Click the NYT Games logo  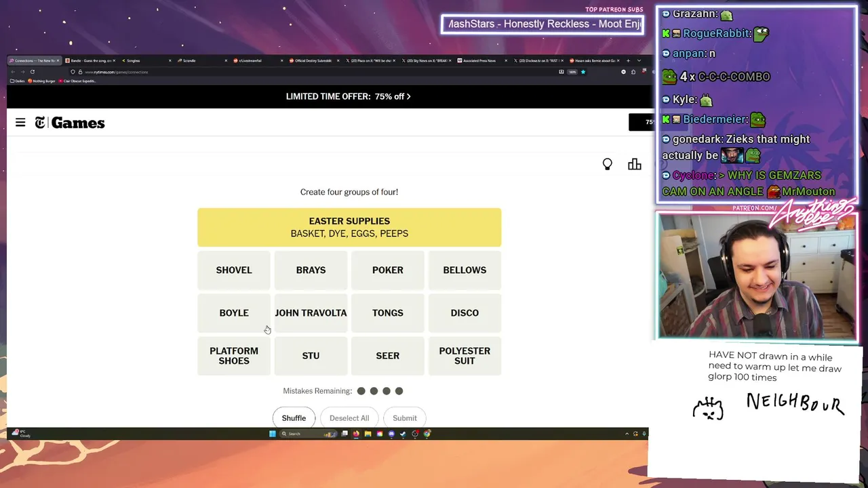pos(70,123)
